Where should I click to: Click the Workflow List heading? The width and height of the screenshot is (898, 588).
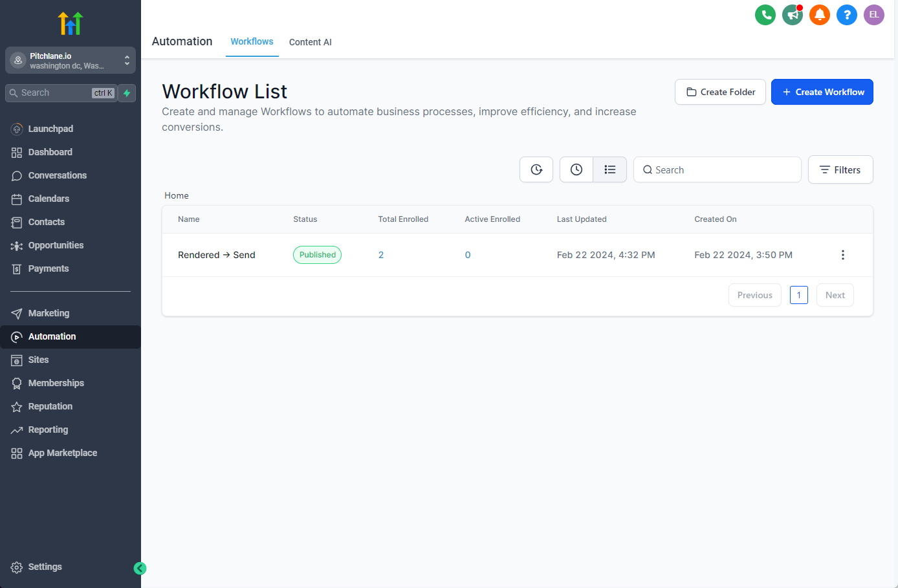click(224, 91)
